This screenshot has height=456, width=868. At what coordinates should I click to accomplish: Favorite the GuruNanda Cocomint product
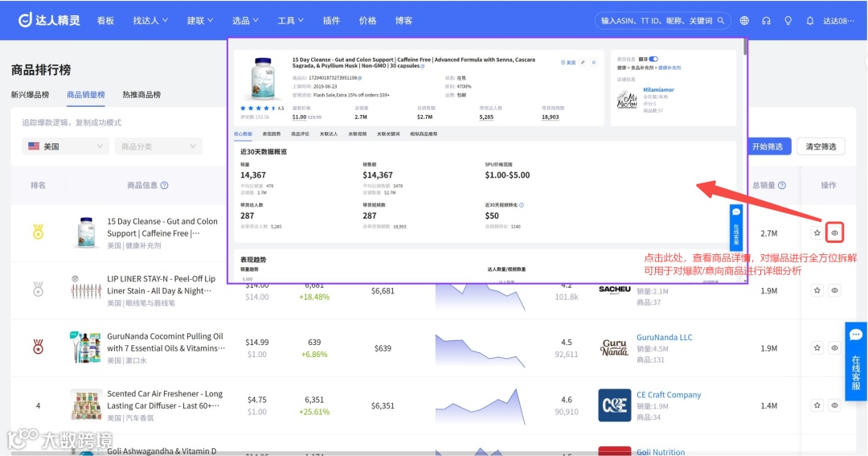817,348
